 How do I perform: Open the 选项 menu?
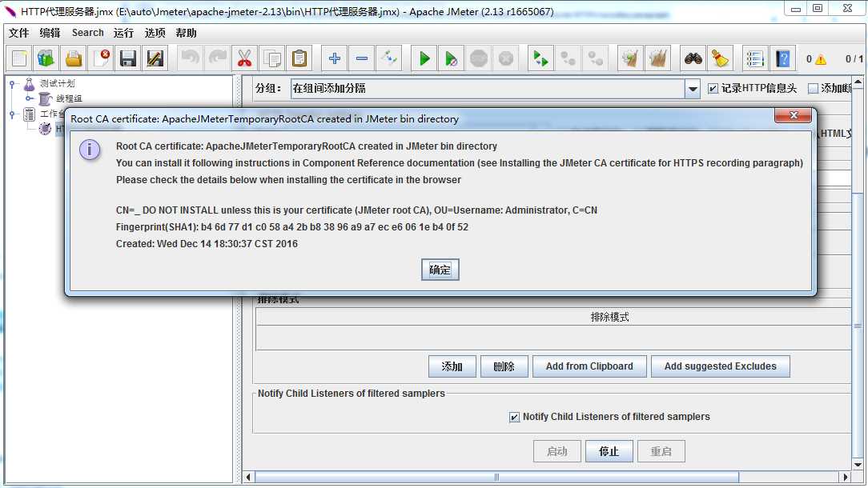[155, 33]
